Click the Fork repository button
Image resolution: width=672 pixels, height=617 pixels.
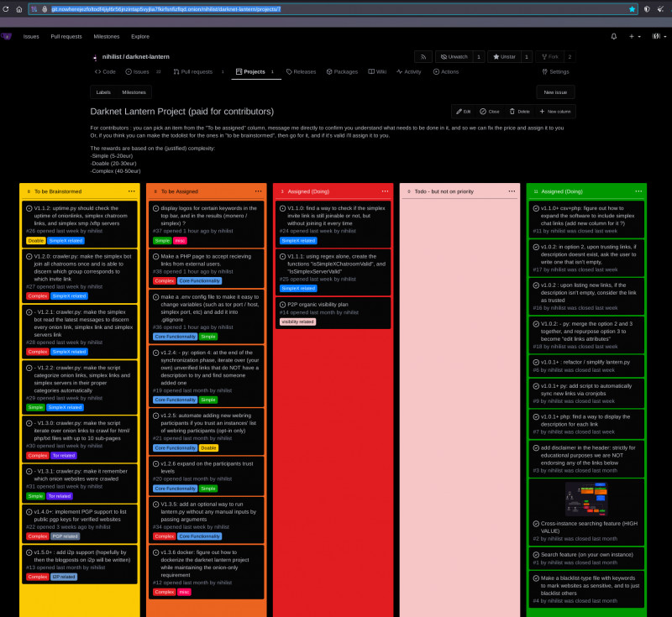pyautogui.click(x=549, y=56)
